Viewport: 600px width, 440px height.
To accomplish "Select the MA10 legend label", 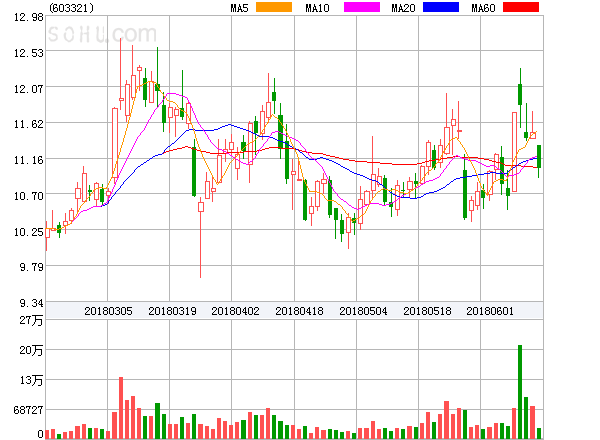I will coord(317,8).
